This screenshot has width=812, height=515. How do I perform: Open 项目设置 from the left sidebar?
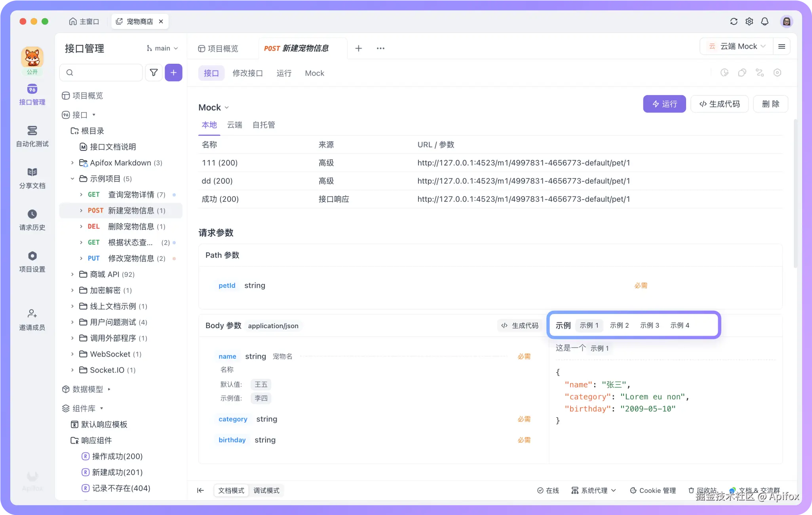(32, 262)
